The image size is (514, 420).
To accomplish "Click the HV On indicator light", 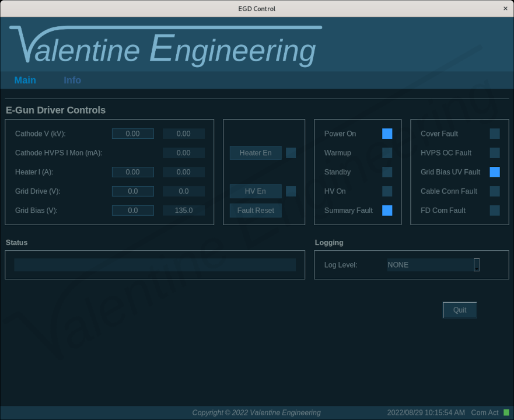I will [387, 191].
